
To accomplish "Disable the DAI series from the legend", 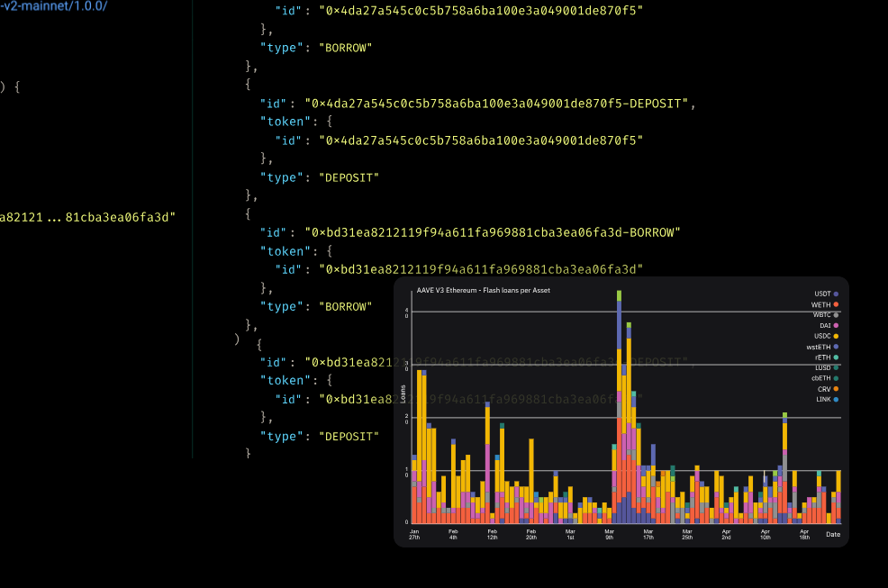I will [x=828, y=325].
